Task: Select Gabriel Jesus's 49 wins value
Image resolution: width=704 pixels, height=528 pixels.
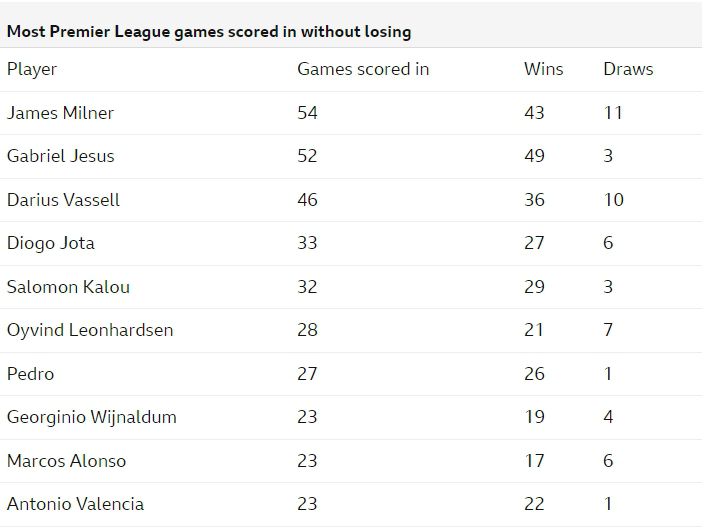Action: pos(535,156)
